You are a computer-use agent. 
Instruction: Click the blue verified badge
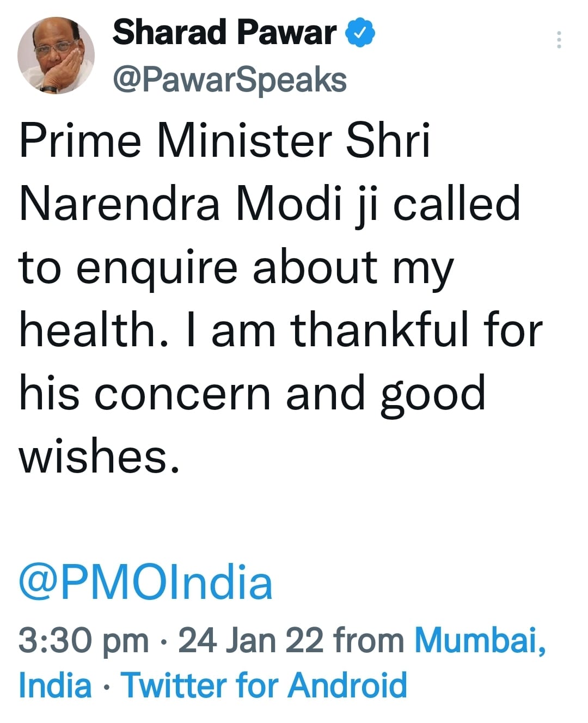(x=360, y=33)
